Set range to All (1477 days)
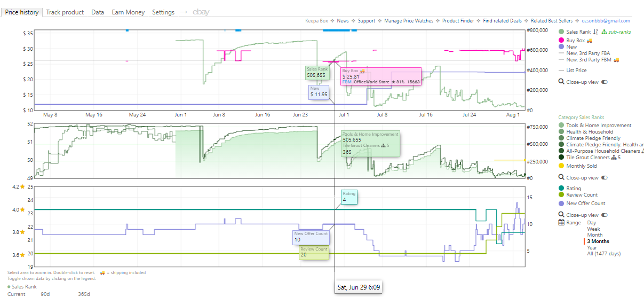This screenshot has width=644, height=297. tap(604, 254)
